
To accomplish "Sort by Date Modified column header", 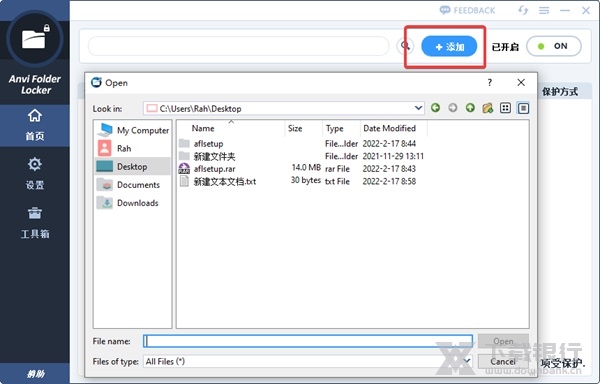I will tap(393, 129).
